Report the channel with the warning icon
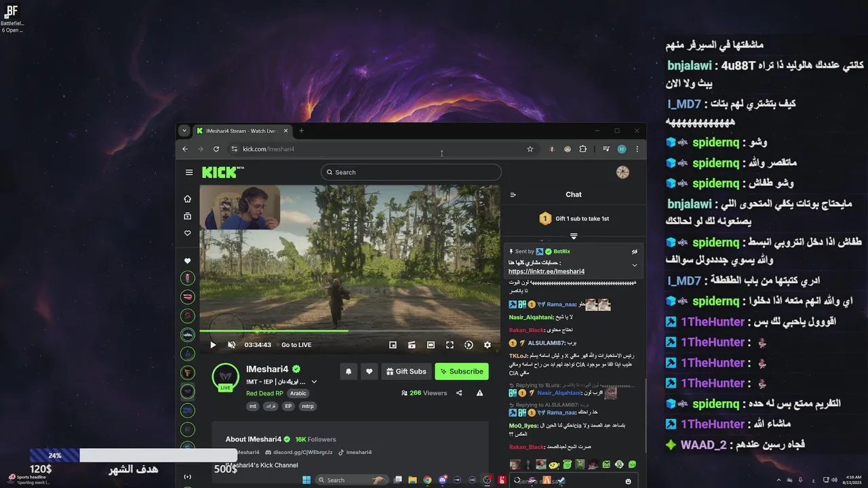 (x=479, y=392)
